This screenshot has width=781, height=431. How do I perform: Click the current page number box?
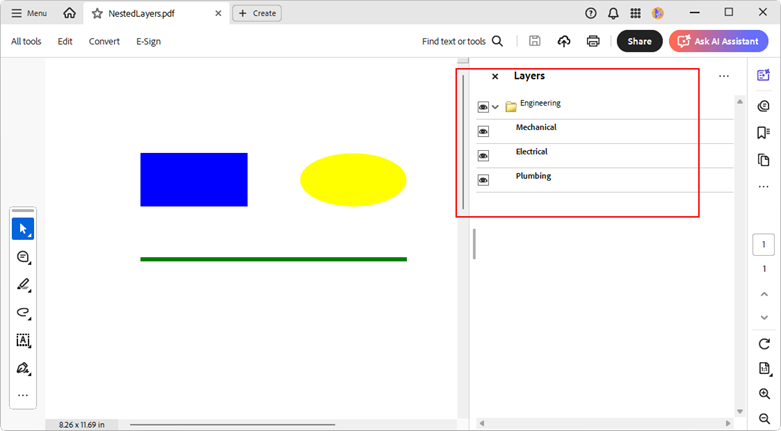pyautogui.click(x=763, y=245)
